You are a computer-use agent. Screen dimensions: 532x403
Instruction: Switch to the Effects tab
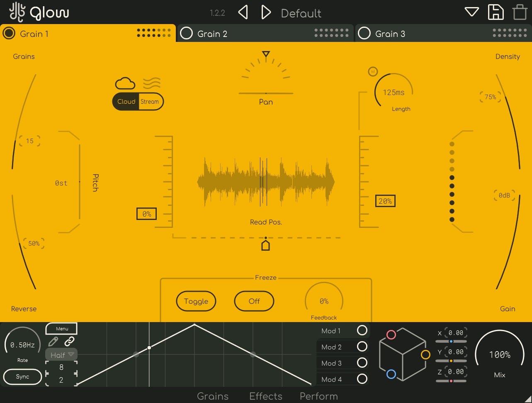(x=265, y=396)
